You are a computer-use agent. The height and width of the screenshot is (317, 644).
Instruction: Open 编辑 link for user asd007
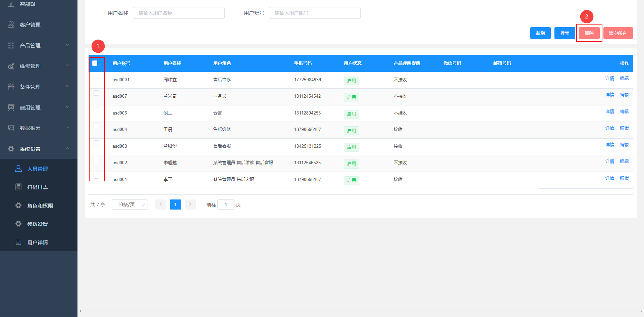tap(624, 95)
